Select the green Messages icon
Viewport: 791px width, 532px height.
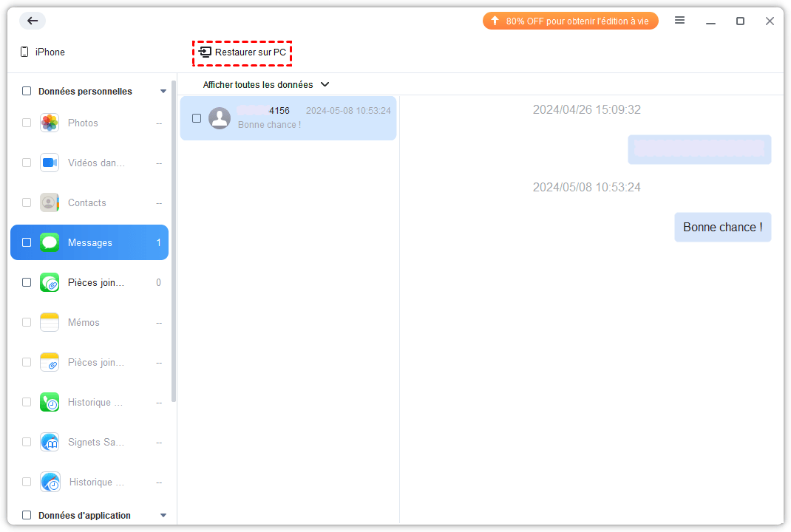(50, 242)
